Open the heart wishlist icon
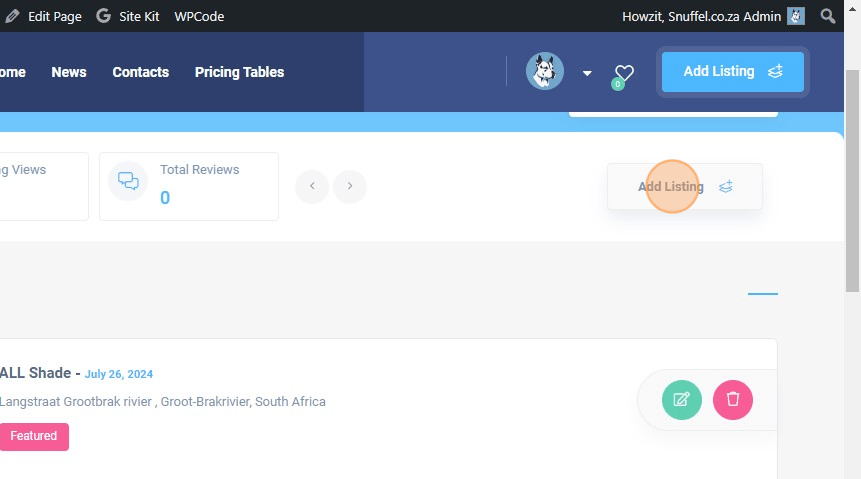 [624, 73]
